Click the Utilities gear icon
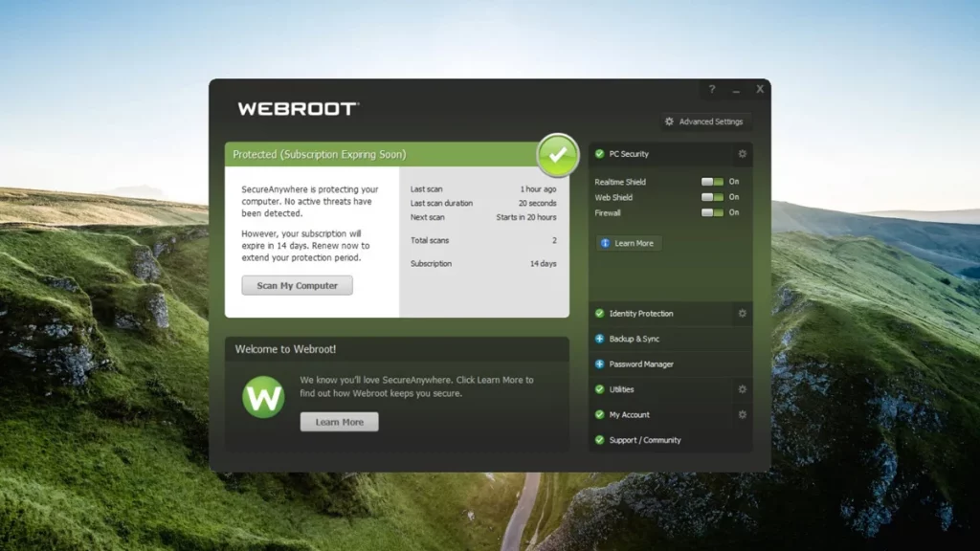The image size is (980, 551). [x=742, y=389]
